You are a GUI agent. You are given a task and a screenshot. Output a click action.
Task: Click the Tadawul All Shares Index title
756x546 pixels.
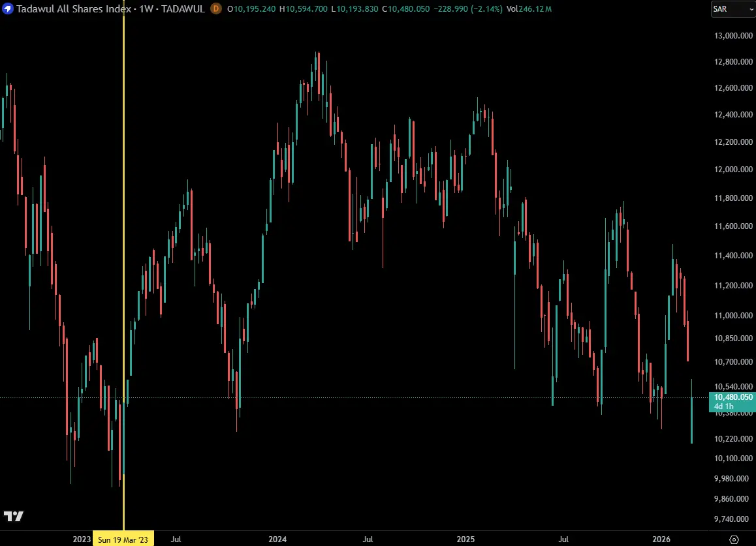[74, 8]
